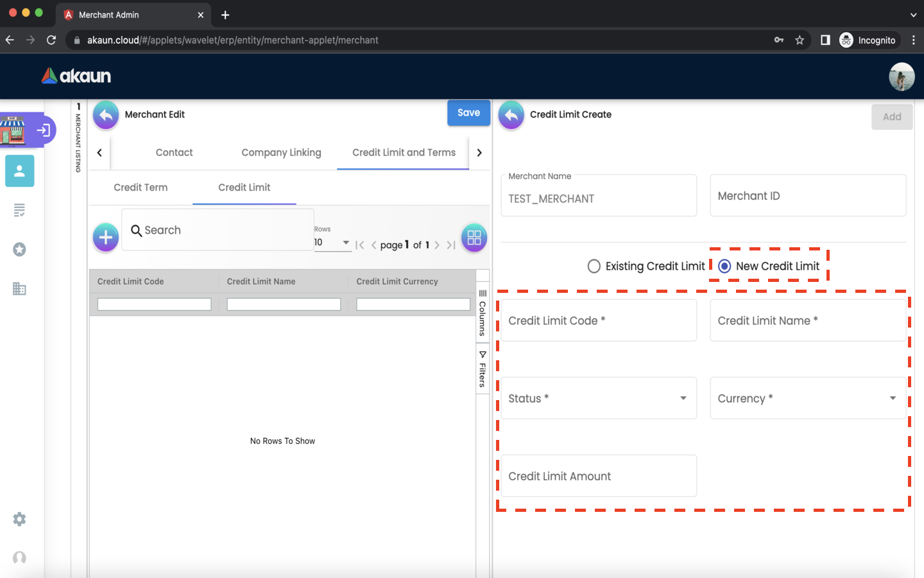Click Credit Limit Create back arrow icon
Viewport: 924px width, 578px height.
(511, 115)
